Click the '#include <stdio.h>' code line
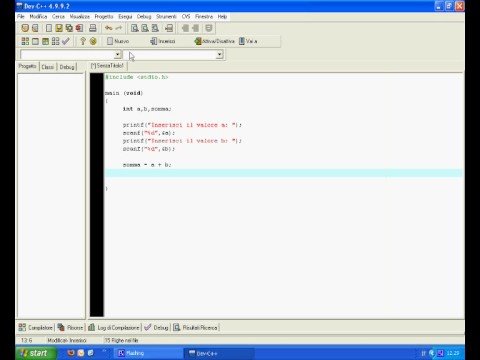 click(x=137, y=77)
